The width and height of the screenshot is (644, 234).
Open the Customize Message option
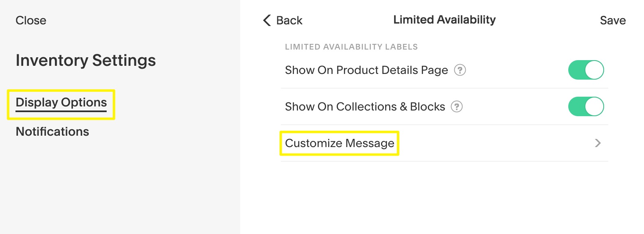pyautogui.click(x=340, y=143)
